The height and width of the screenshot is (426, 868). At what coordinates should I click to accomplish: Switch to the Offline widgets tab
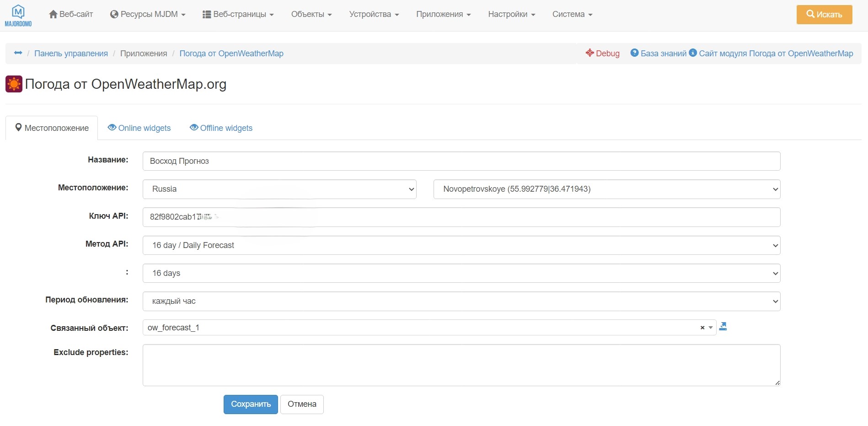(221, 128)
